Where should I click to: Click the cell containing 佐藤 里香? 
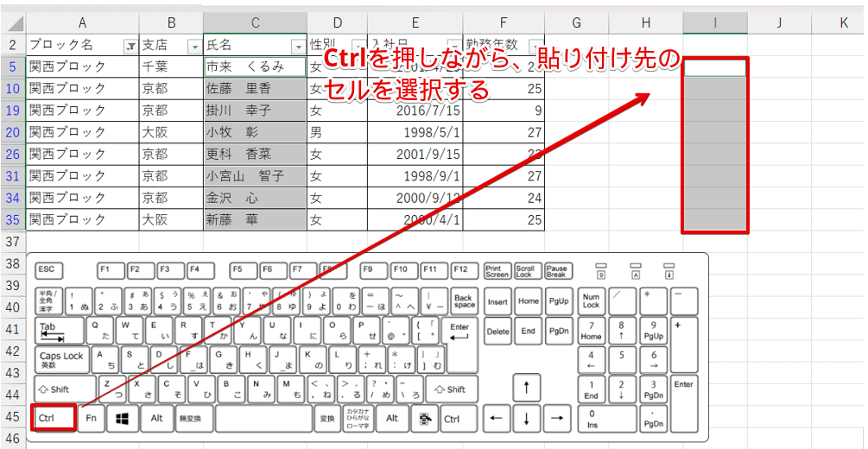coord(255,88)
